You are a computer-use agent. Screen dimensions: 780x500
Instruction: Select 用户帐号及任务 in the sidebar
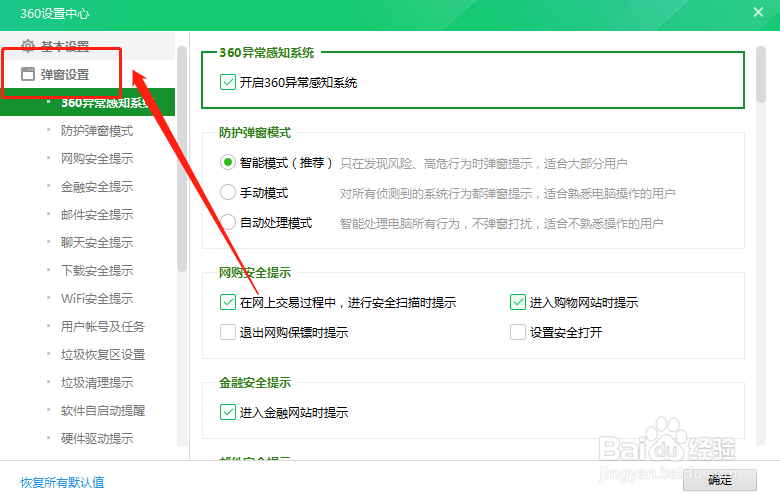[x=103, y=326]
